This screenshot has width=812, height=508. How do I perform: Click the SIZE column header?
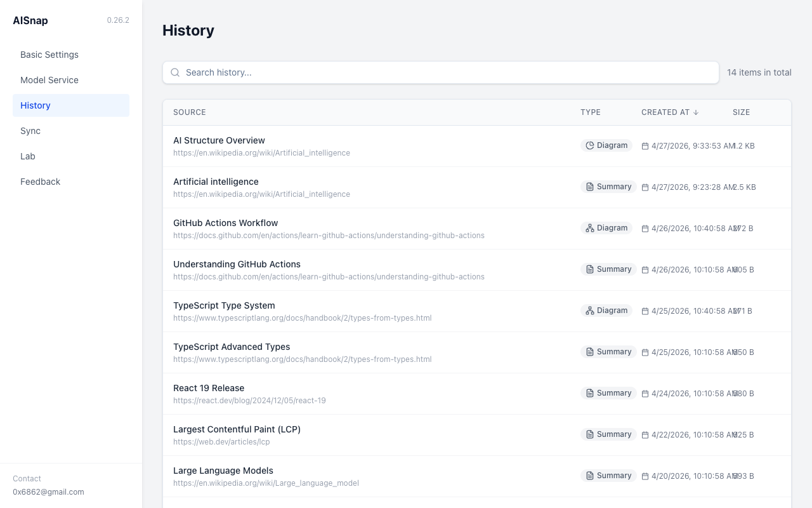pyautogui.click(x=741, y=112)
